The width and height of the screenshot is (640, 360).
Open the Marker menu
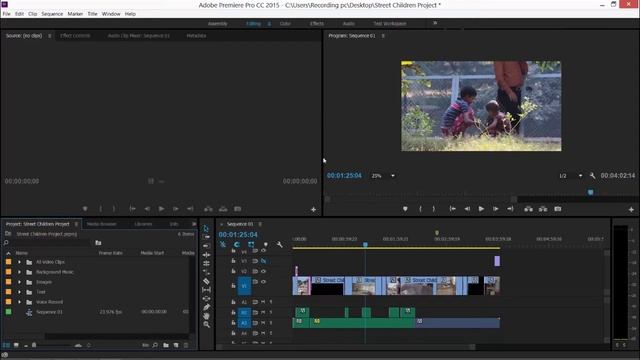75,14
